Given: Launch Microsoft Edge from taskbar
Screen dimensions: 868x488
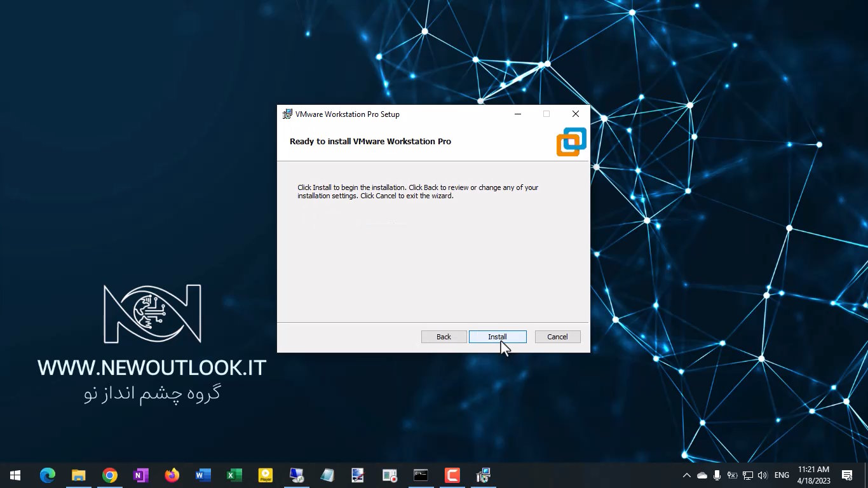Looking at the screenshot, I should click(x=48, y=475).
